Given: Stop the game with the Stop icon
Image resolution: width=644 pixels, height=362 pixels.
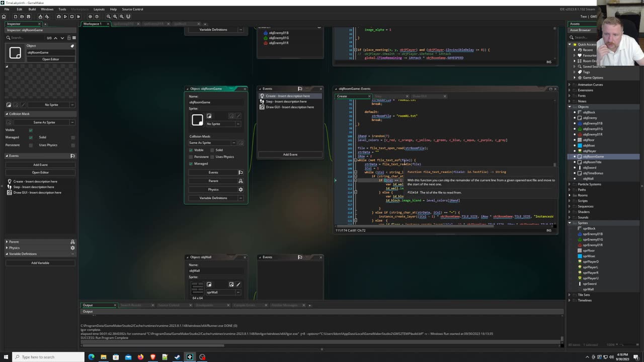Looking at the screenshot, I should coord(71,17).
